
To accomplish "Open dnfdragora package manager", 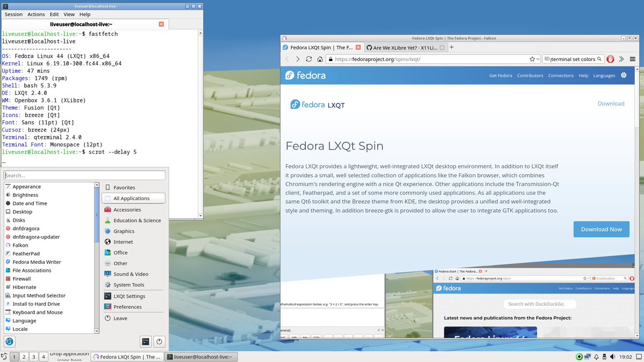I will tap(49, 228).
